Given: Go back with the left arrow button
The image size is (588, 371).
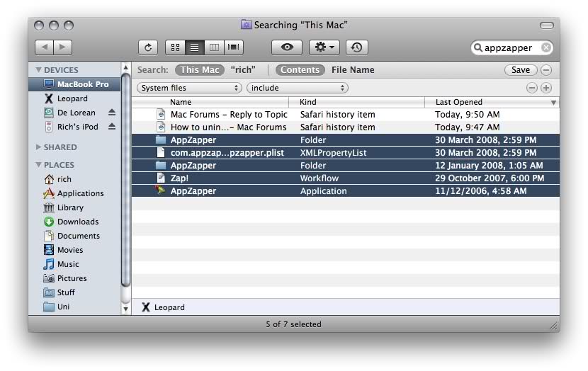Looking at the screenshot, I should pos(44,47).
